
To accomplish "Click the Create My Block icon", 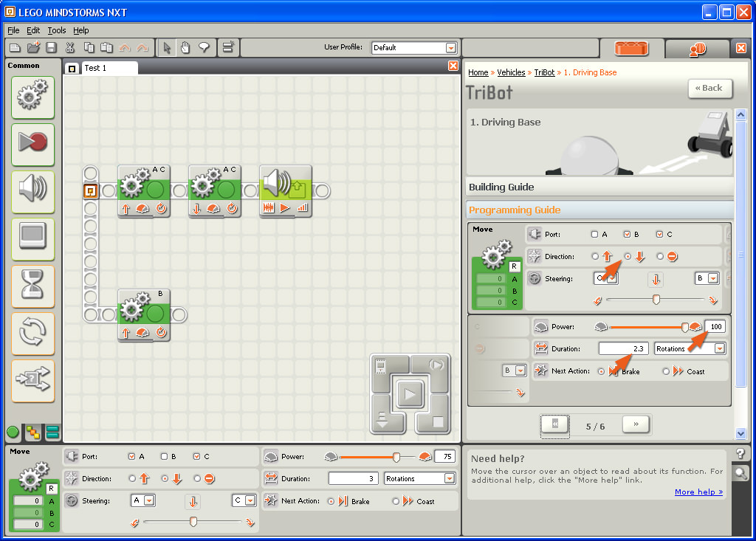I will point(227,47).
